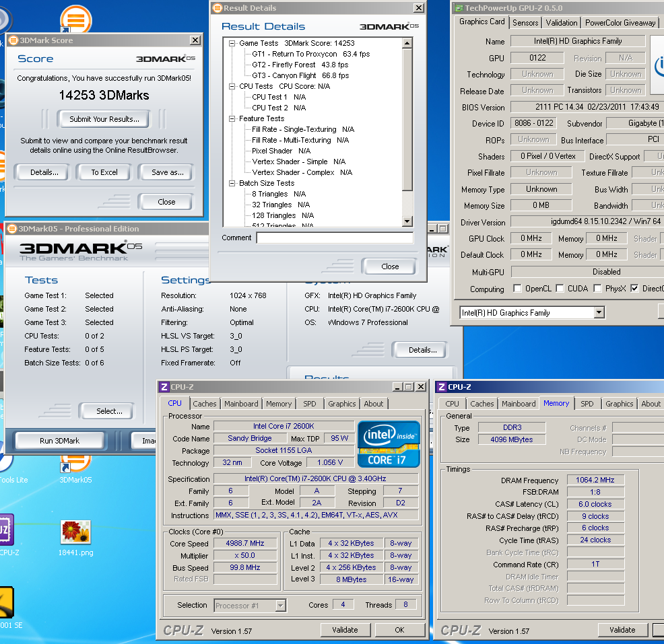The width and height of the screenshot is (664, 644).
Task: Click scroll up arrow in Result Details list
Action: [407, 43]
